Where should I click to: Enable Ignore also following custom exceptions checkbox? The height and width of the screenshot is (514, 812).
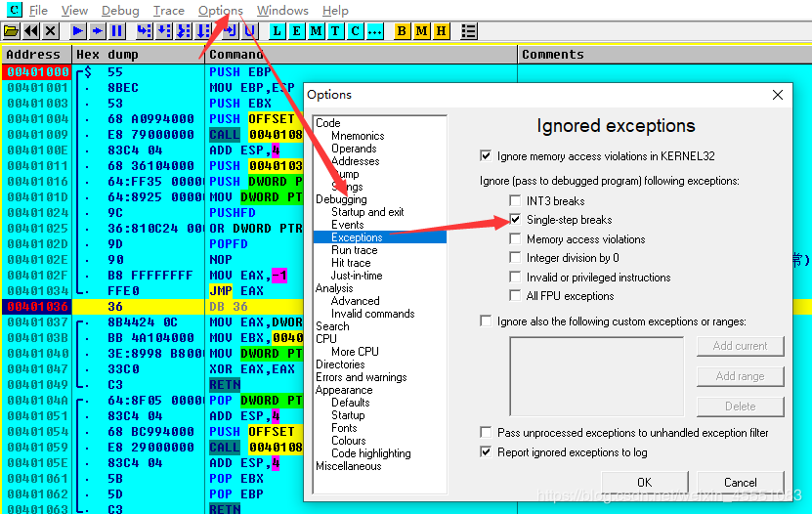pyautogui.click(x=486, y=321)
